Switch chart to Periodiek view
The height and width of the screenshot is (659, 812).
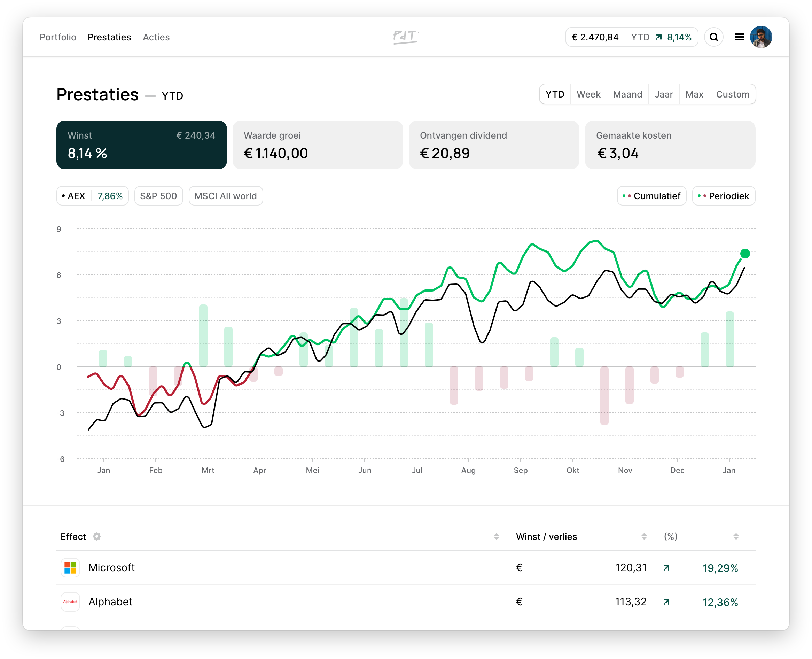723,196
